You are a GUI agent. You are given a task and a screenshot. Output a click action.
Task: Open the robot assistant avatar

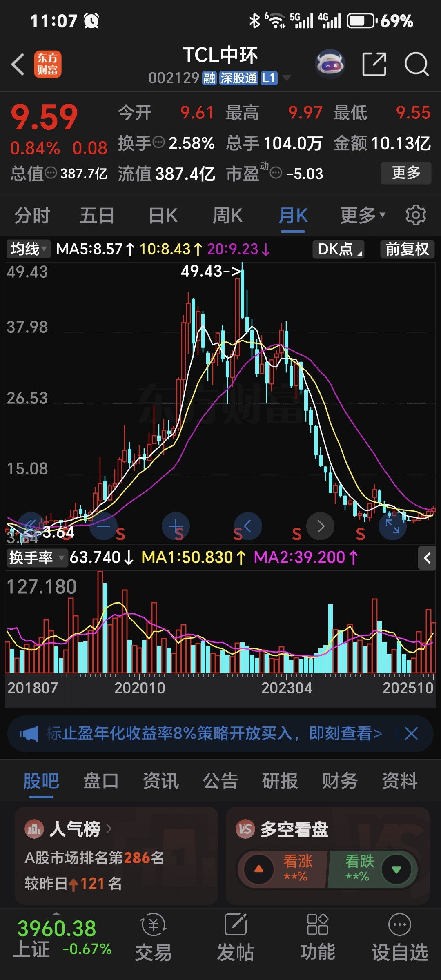coord(330,64)
